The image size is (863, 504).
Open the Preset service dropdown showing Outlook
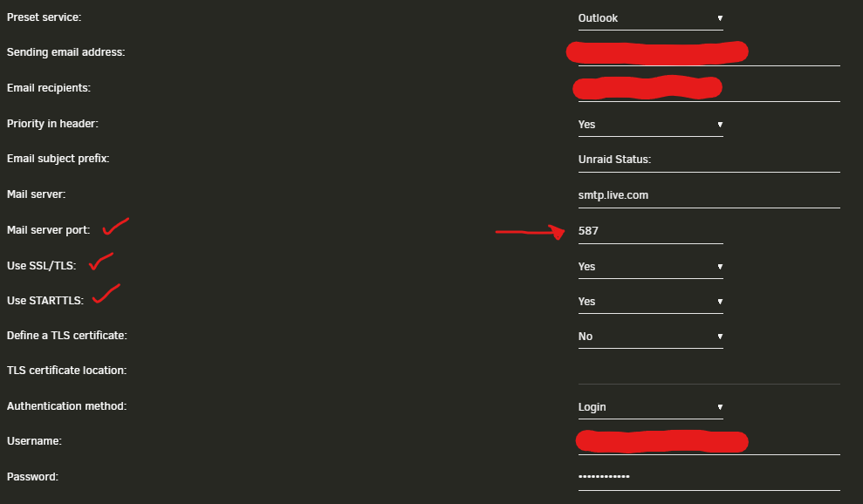[650, 18]
